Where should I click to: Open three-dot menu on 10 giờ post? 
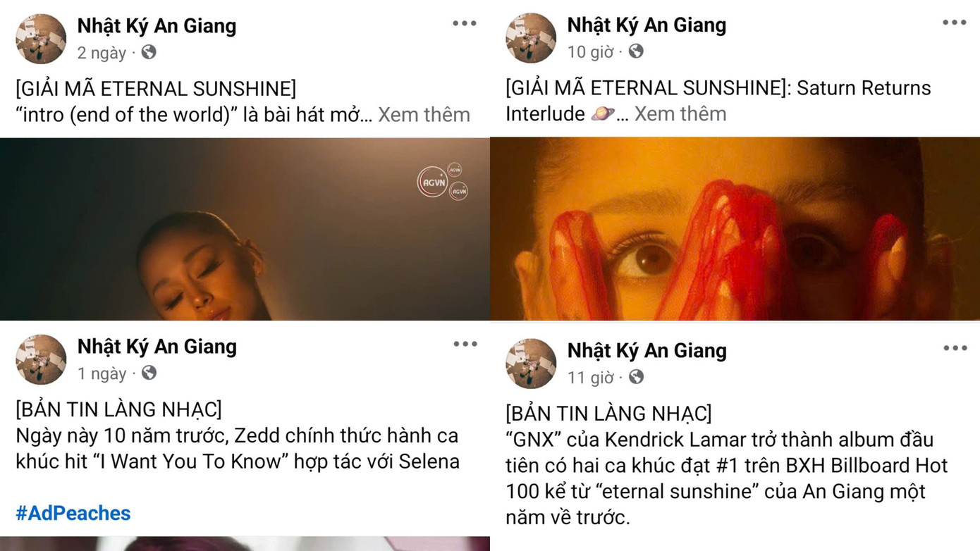click(955, 23)
